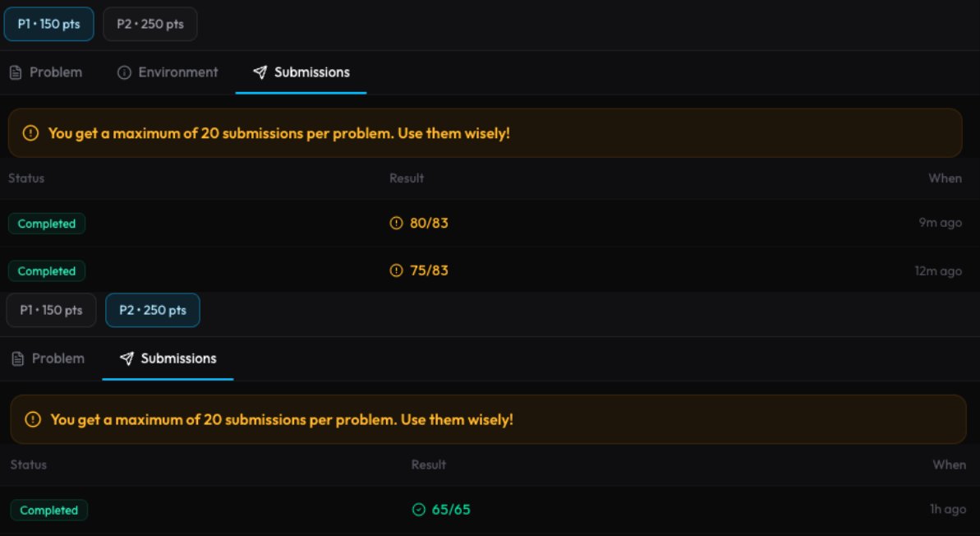The width and height of the screenshot is (980, 536).
Task: Open the Submissions tab in the lower panel
Action: (x=168, y=358)
